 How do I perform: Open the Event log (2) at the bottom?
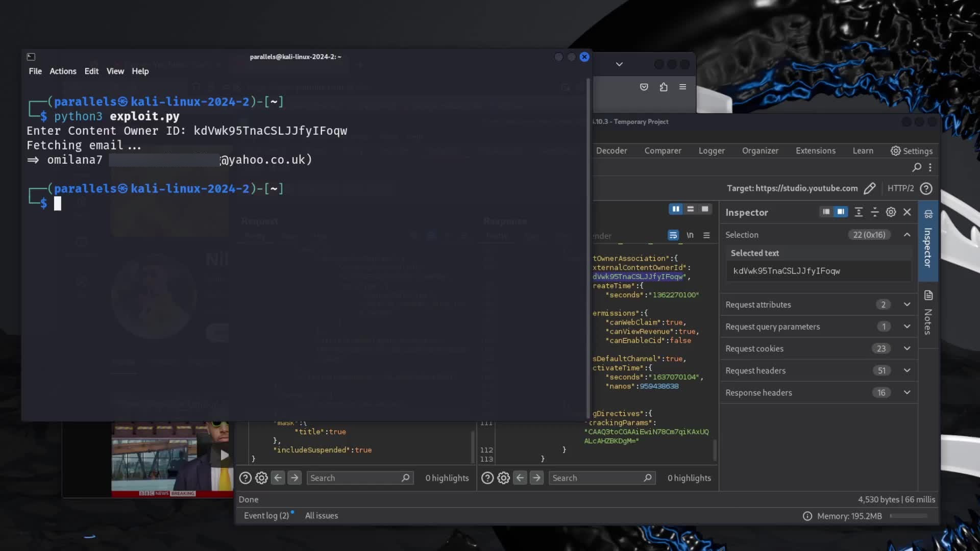pyautogui.click(x=267, y=515)
